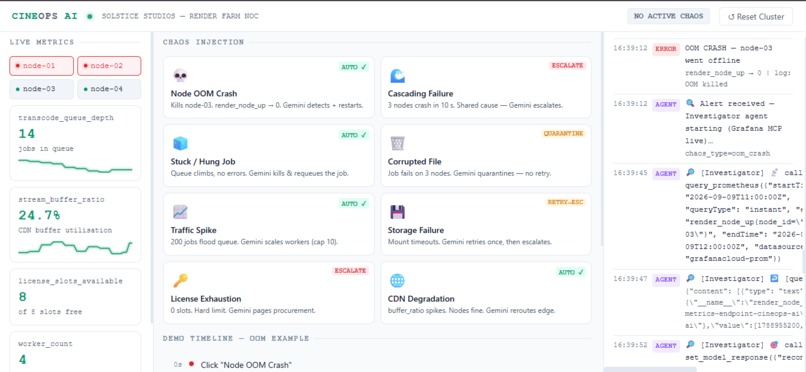Select the node-02 status chip
Image resolution: width=806 pixels, height=372 pixels.
pos(109,66)
